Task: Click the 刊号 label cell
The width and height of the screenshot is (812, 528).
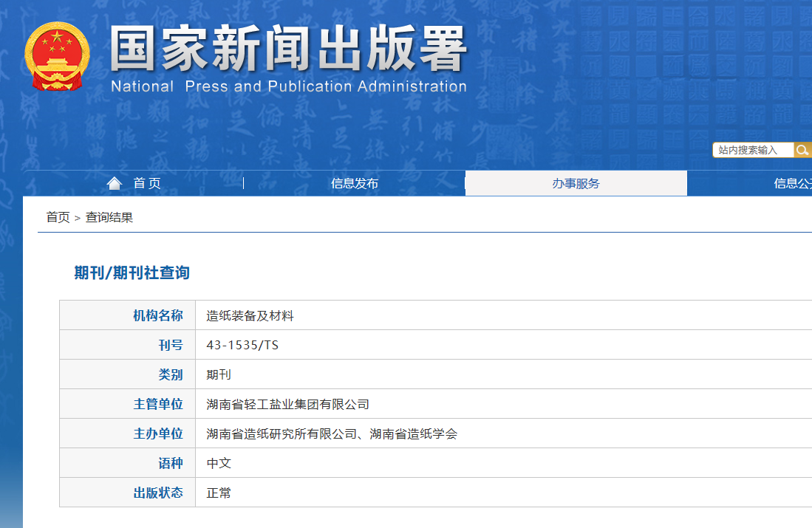Action: tap(127, 345)
